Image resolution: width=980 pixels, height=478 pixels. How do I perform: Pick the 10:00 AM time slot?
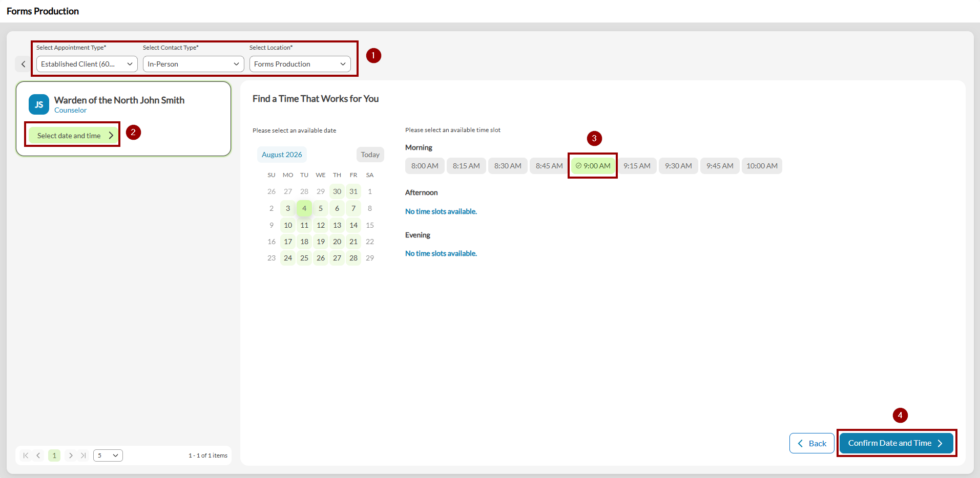click(x=762, y=166)
